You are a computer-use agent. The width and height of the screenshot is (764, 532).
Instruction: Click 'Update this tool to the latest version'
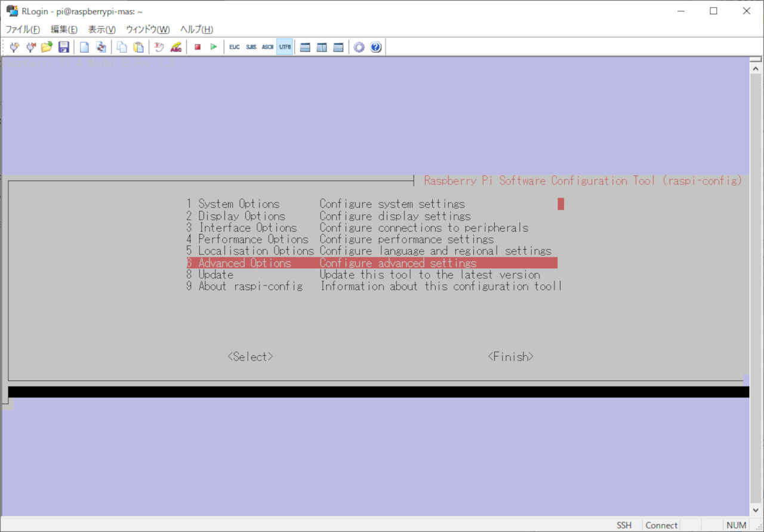click(x=430, y=275)
